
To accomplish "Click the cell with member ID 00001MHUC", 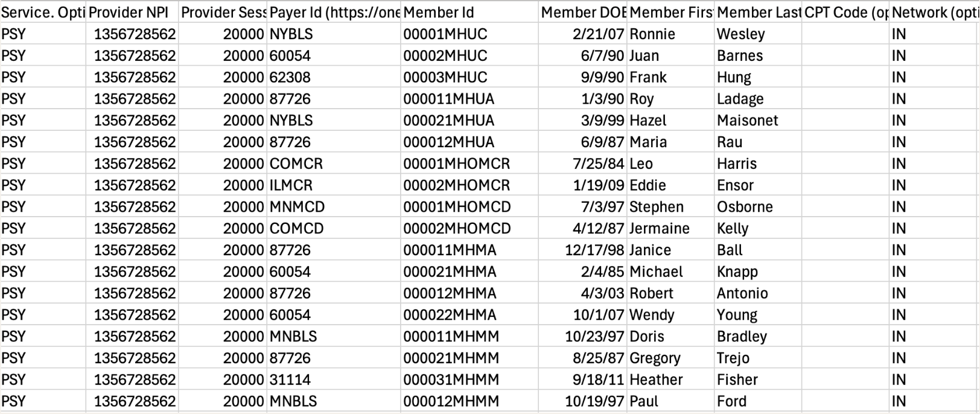I will (469, 34).
